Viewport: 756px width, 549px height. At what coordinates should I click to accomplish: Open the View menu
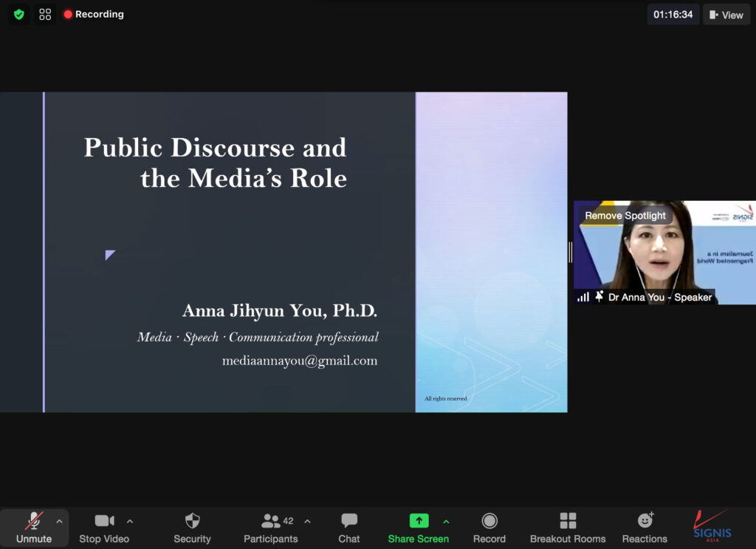tap(726, 15)
